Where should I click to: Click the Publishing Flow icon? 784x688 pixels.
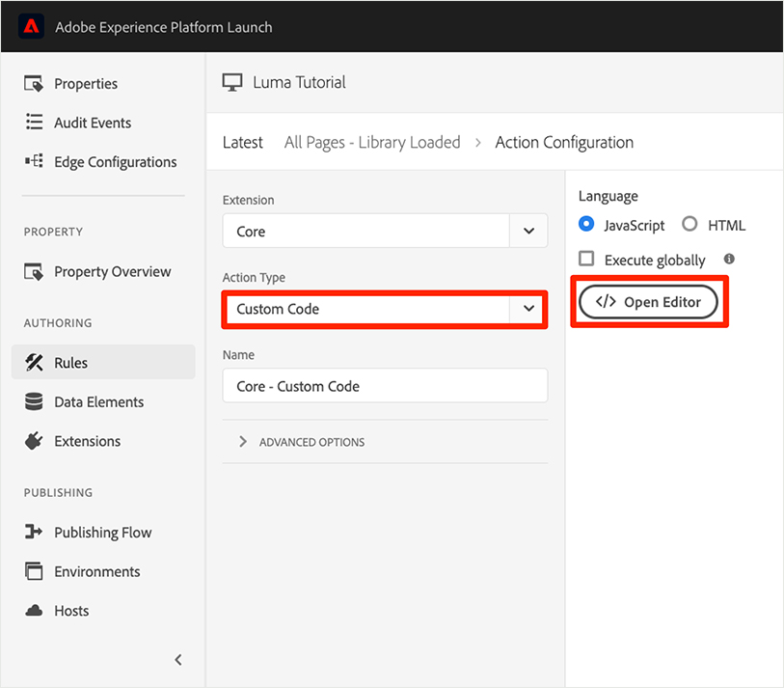click(34, 532)
